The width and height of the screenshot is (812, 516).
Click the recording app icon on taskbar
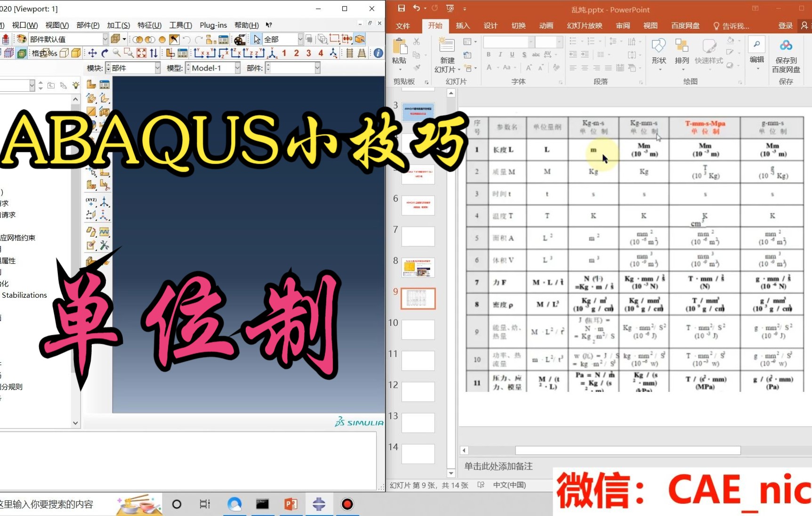347,504
